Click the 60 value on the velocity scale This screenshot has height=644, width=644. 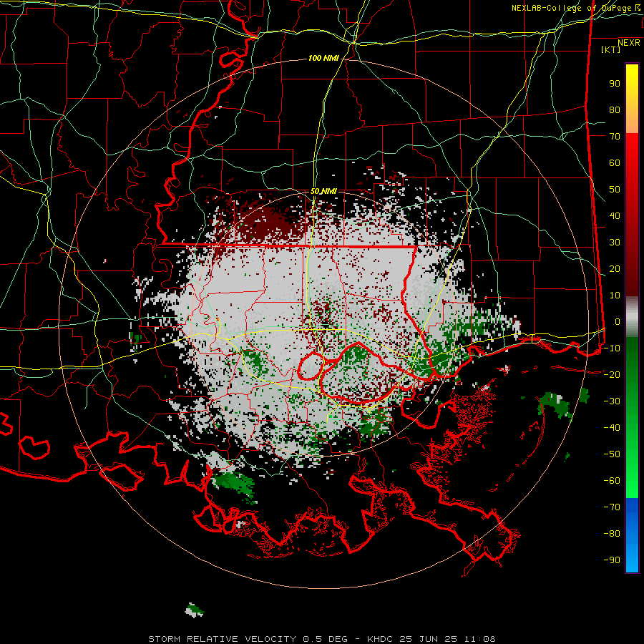[x=615, y=163]
